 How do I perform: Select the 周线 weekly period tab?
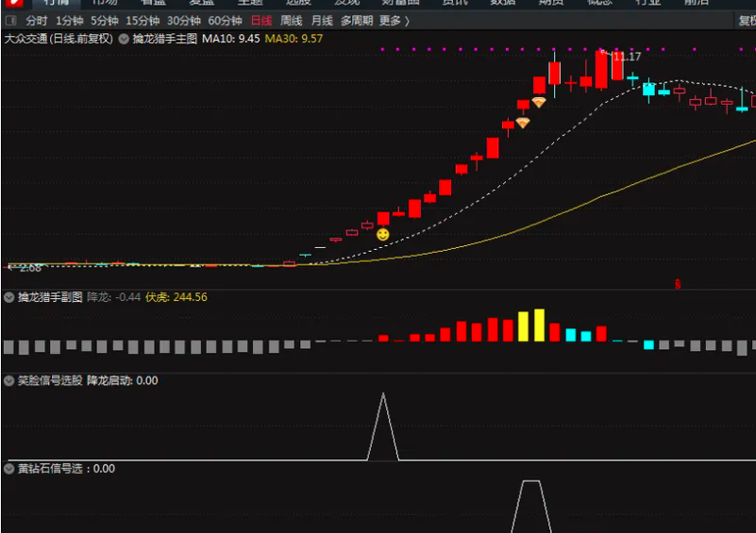tap(292, 21)
